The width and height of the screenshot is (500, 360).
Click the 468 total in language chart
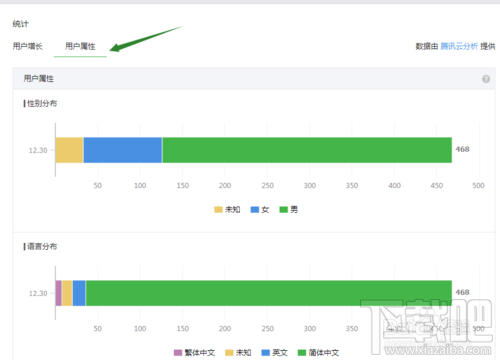[462, 292]
